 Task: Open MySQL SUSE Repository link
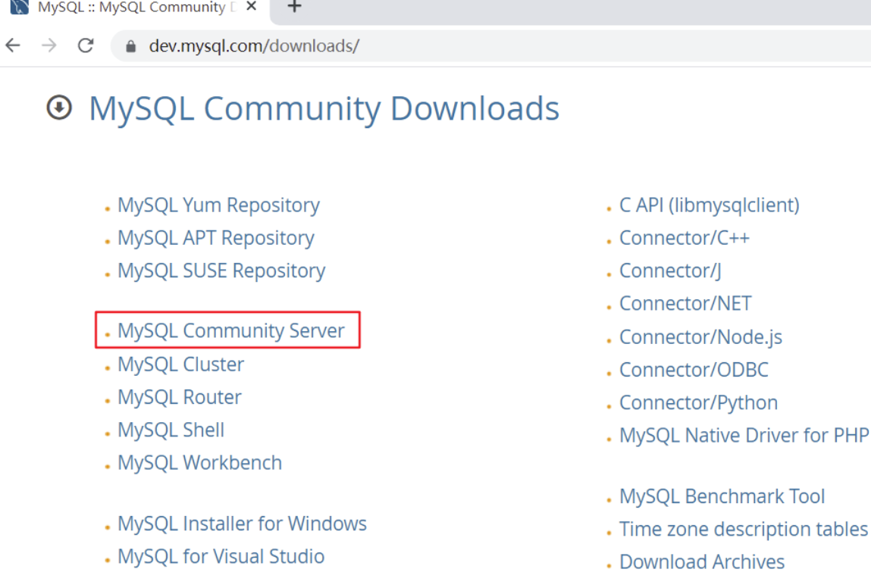(221, 271)
